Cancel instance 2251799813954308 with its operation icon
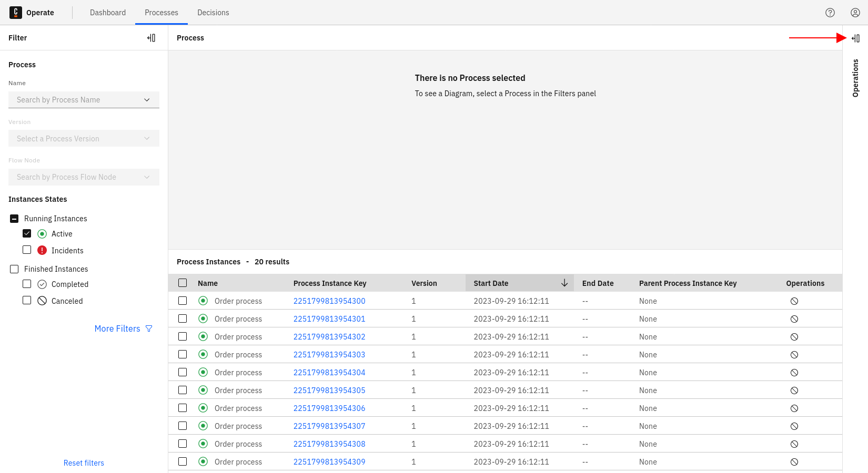This screenshot has height=473, width=868. click(x=794, y=444)
